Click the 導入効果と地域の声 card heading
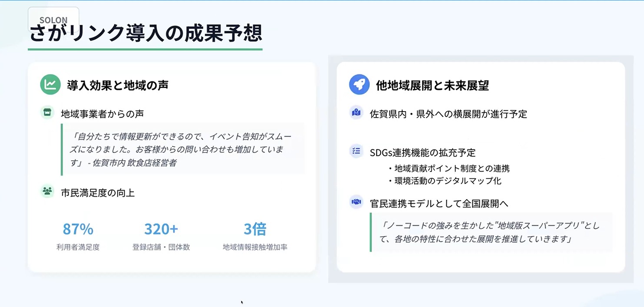 [x=118, y=85]
